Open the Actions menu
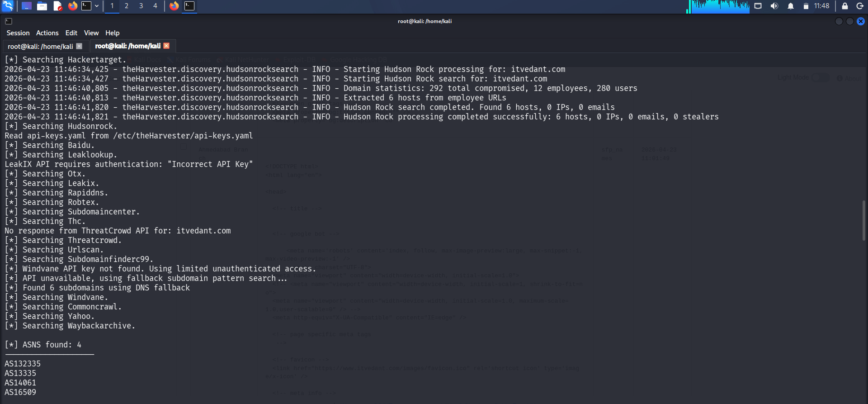 click(47, 33)
